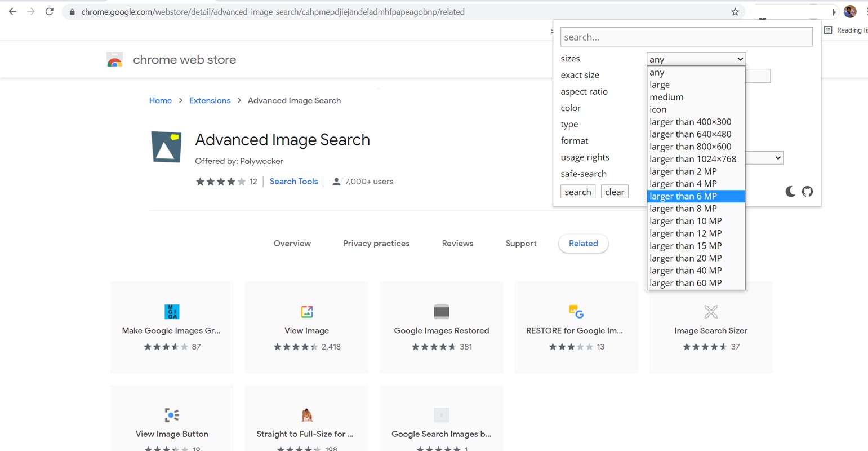Choose 'larger than 2 MP'
The width and height of the screenshot is (868, 451).
696,171
